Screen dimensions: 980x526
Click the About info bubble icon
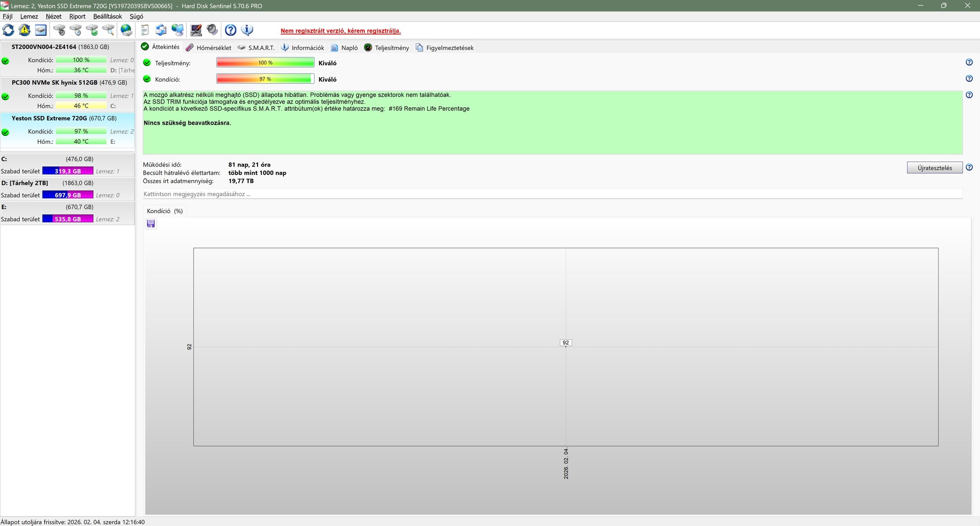[247, 30]
